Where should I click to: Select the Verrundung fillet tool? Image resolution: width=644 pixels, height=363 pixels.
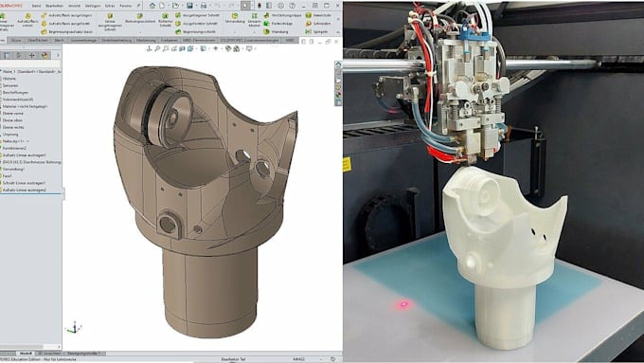(x=235, y=18)
